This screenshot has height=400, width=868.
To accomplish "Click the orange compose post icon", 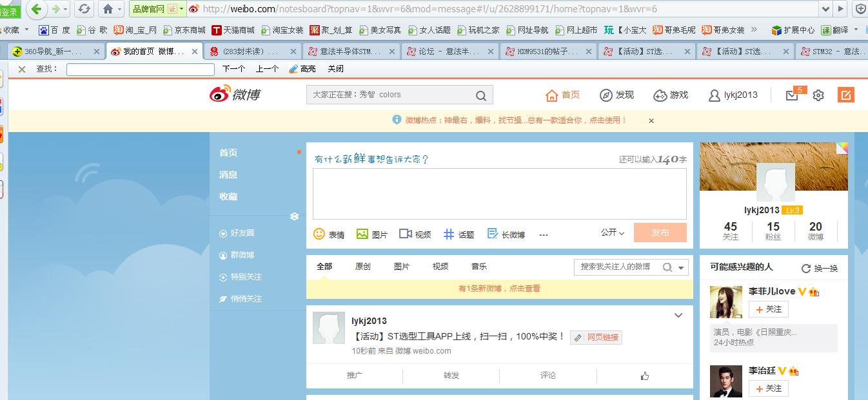I will pos(845,95).
